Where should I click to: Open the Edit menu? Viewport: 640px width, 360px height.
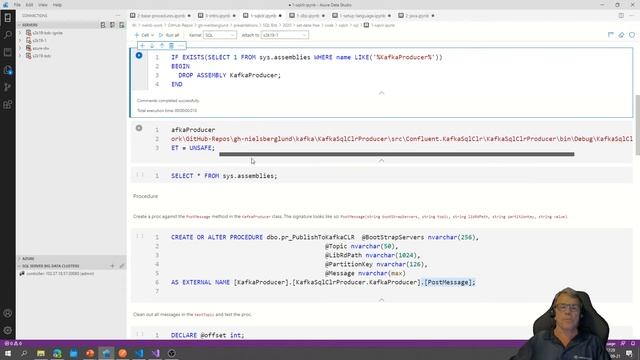29,5
